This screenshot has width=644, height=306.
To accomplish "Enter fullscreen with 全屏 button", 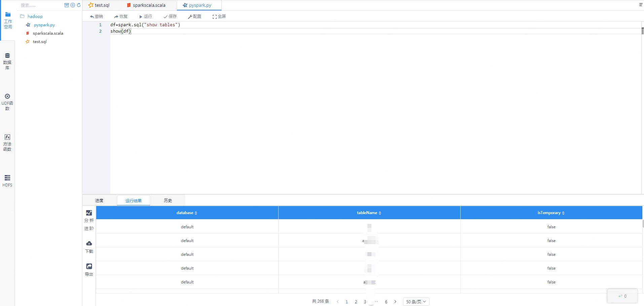I will pyautogui.click(x=219, y=16).
